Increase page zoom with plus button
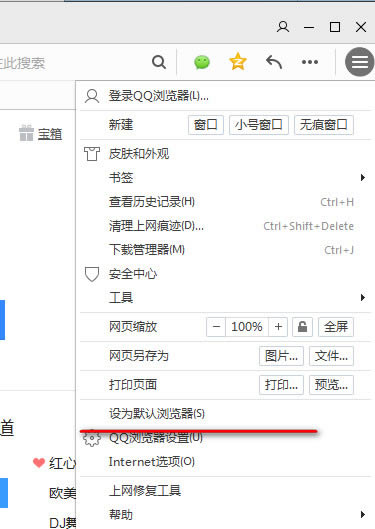The height and width of the screenshot is (529, 375). (278, 327)
